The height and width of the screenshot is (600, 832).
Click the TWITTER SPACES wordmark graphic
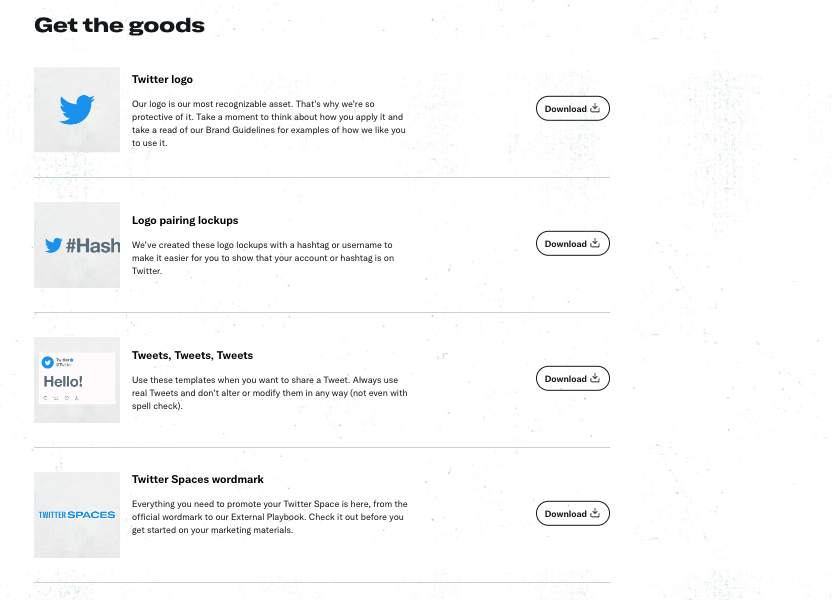(76, 513)
